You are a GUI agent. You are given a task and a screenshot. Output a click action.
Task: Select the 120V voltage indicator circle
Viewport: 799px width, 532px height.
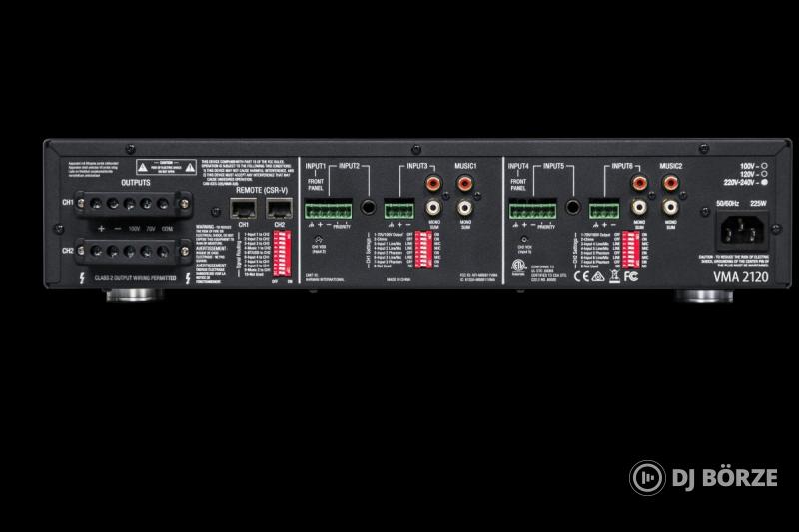[764, 174]
